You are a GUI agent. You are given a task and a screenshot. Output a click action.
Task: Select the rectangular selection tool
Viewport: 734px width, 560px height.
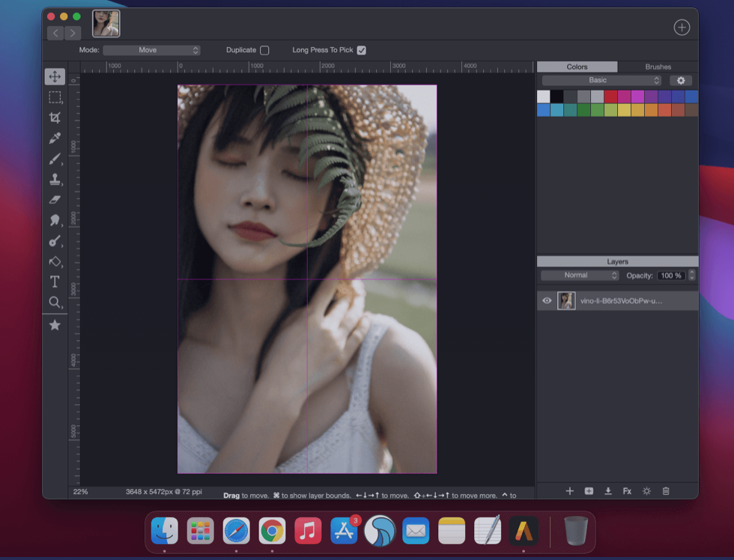point(55,97)
